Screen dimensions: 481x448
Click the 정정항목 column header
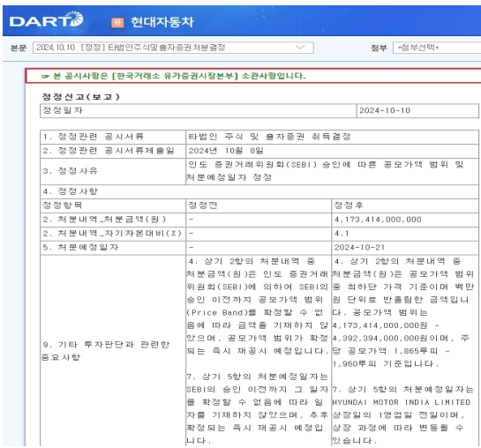(113, 205)
